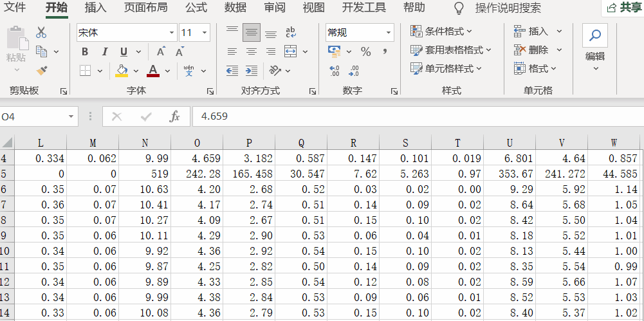The image size is (644, 321).
Task: Expand fill color arrow
Action: tap(136, 71)
